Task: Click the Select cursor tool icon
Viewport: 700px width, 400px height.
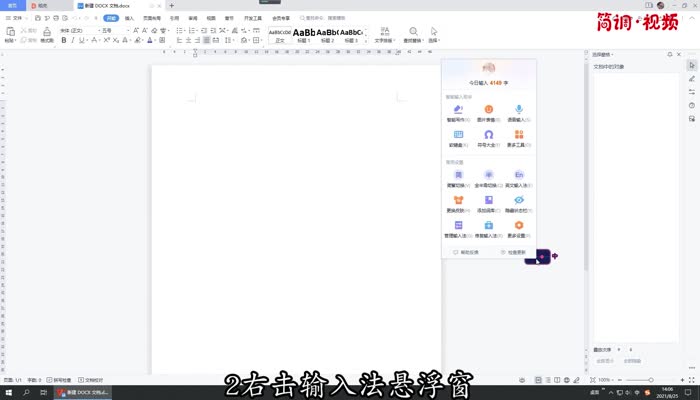Action: point(434,31)
